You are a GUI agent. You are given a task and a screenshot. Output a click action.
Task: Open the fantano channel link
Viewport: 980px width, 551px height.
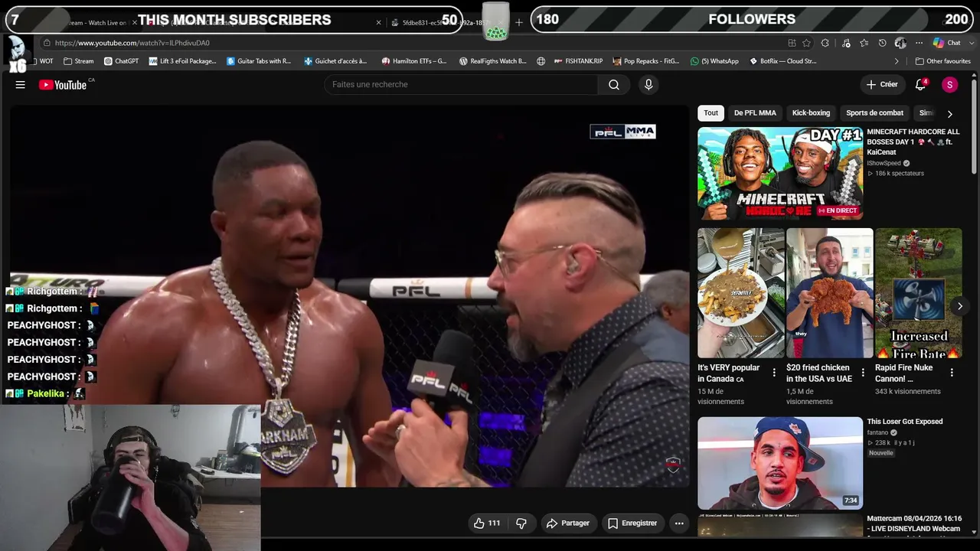877,433
